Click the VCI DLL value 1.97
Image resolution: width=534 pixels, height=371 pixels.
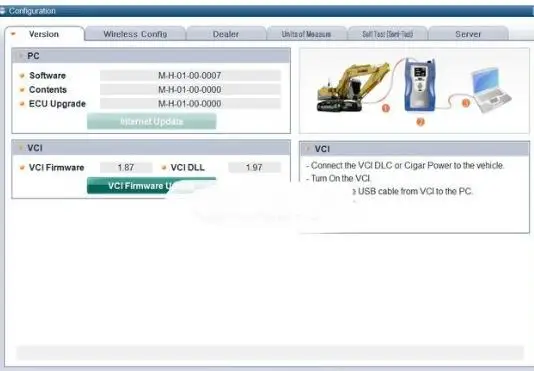point(254,168)
